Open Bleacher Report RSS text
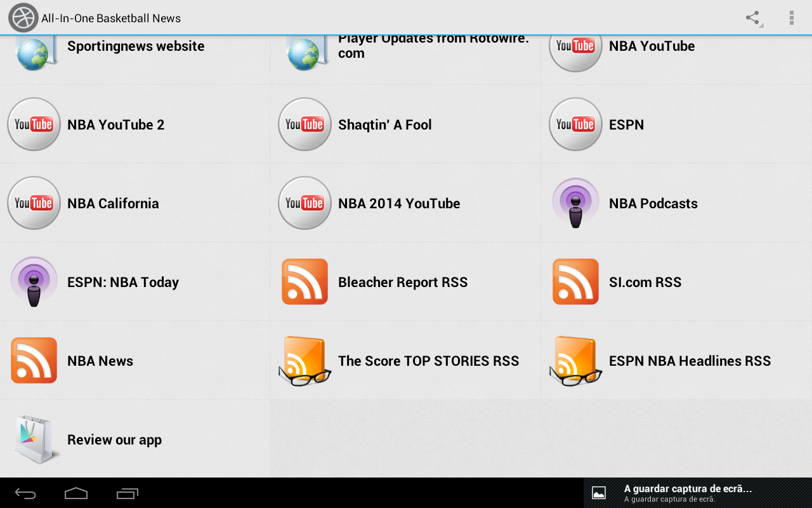Image resolution: width=812 pixels, height=508 pixels. [x=403, y=282]
